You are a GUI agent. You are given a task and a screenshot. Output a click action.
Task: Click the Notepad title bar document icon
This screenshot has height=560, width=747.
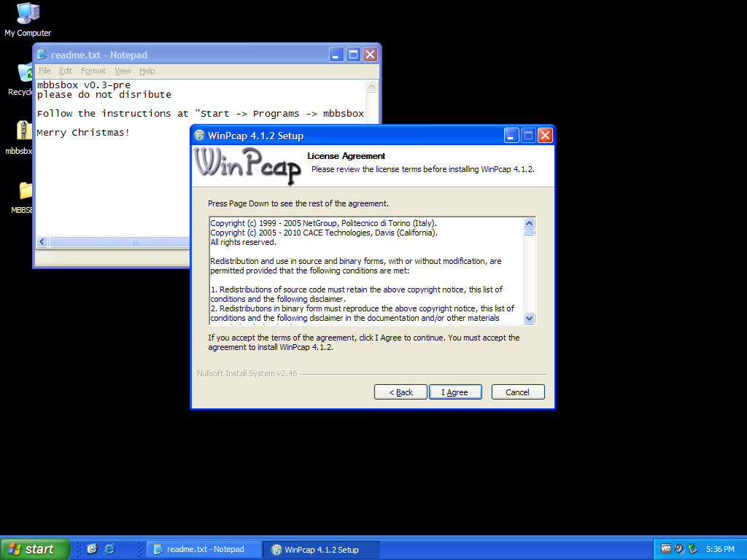pyautogui.click(x=42, y=55)
